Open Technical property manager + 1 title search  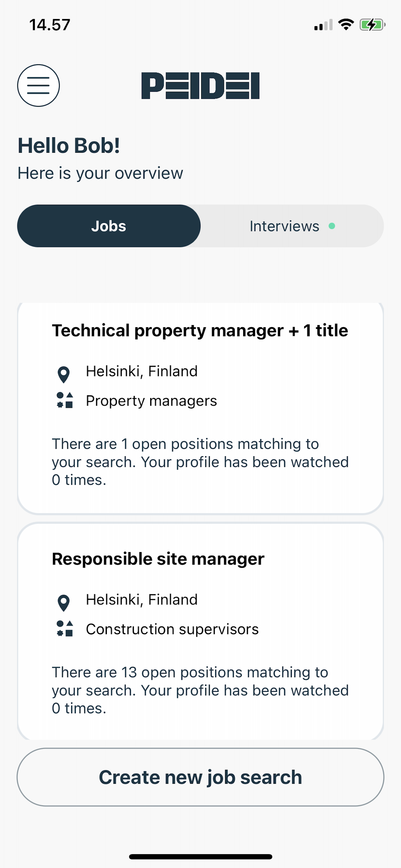(x=200, y=408)
